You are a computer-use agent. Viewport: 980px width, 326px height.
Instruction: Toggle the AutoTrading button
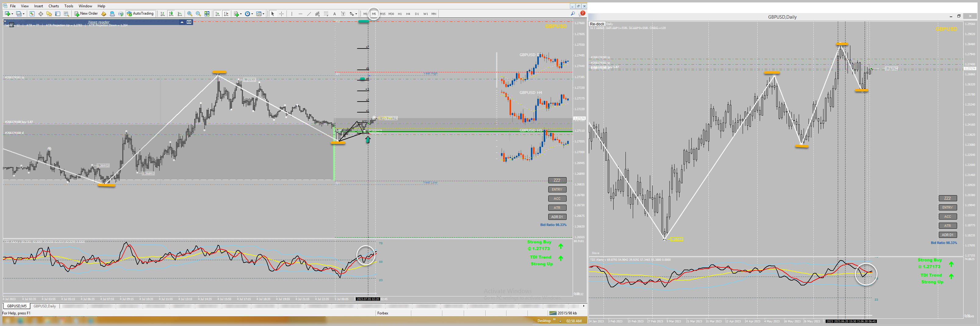coord(140,14)
